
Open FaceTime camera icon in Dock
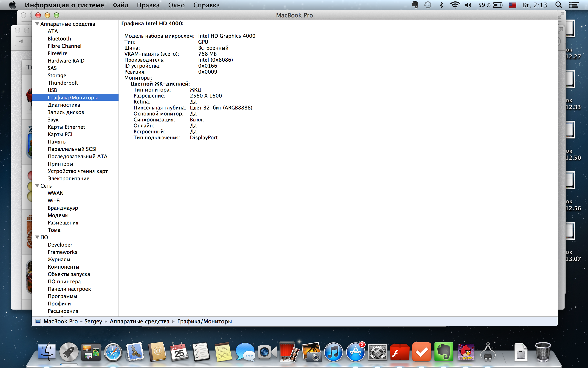click(x=267, y=352)
